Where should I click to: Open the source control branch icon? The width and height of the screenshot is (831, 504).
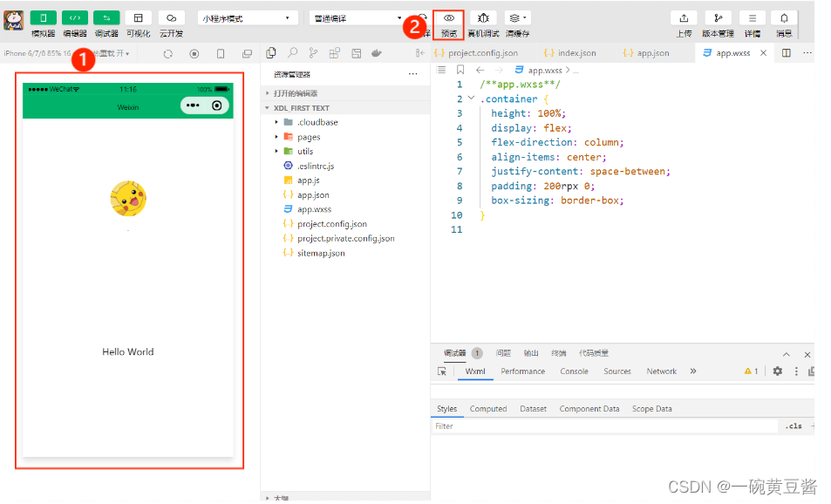(314, 53)
